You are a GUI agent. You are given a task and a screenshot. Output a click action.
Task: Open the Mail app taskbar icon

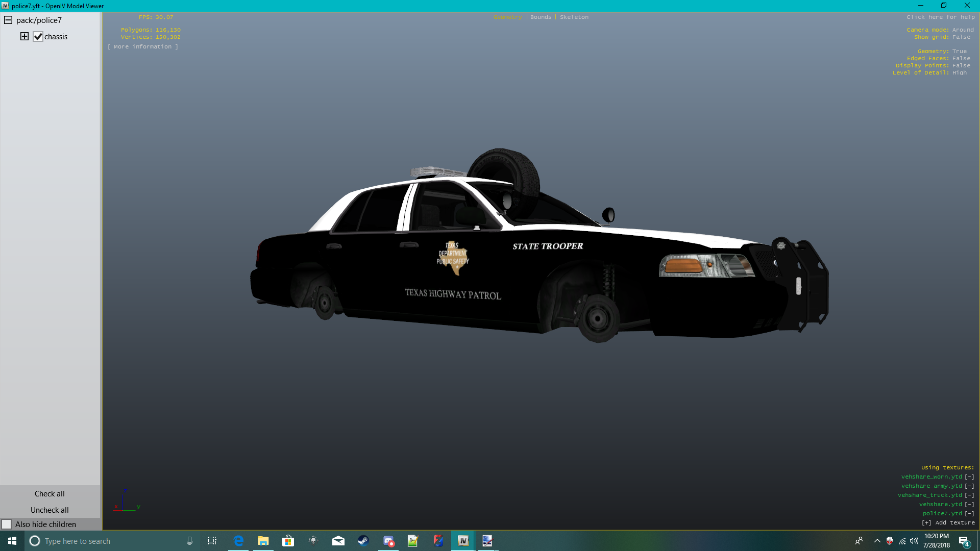pos(338,541)
